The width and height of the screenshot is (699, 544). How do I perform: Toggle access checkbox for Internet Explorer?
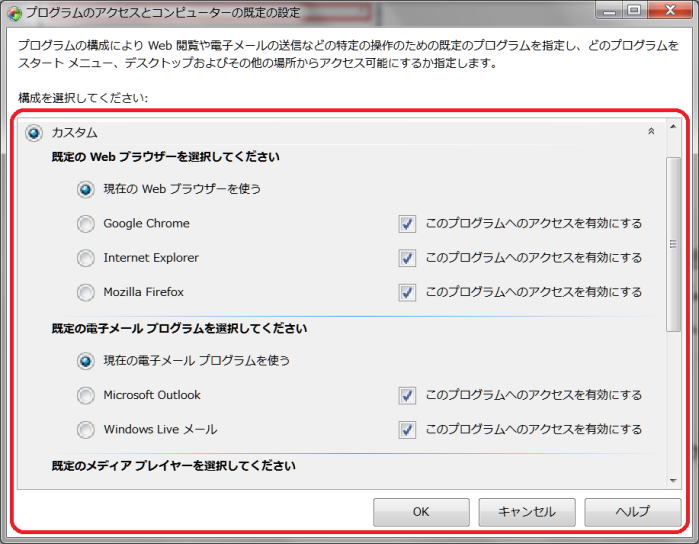pos(407,258)
